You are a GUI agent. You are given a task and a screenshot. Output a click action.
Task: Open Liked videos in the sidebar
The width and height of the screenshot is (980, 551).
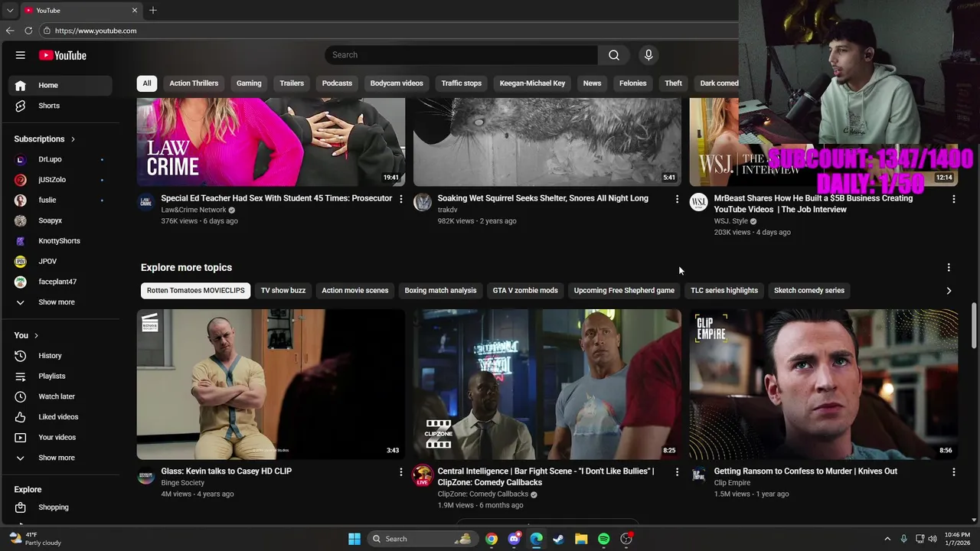tap(59, 417)
